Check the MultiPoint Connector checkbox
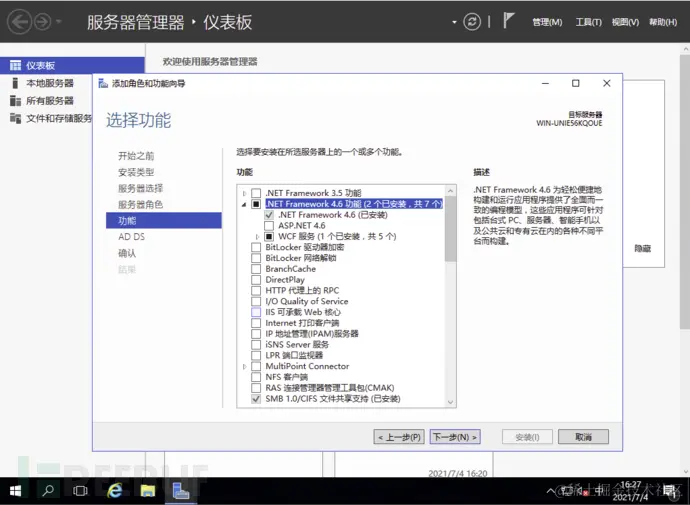The width and height of the screenshot is (690, 505). pos(256,366)
